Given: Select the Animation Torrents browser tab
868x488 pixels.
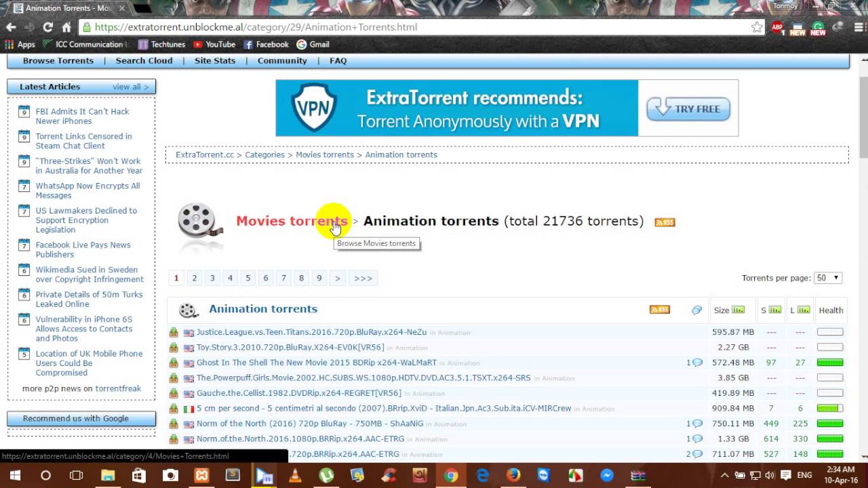Looking at the screenshot, I should click(68, 9).
